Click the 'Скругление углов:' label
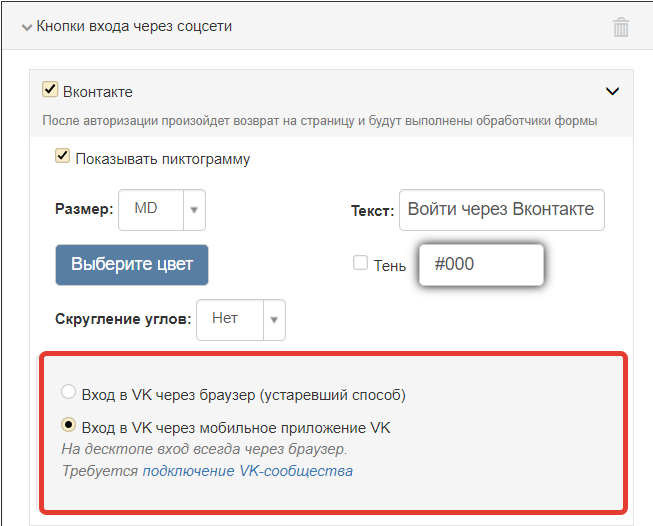This screenshot has height=526, width=653. tap(123, 319)
